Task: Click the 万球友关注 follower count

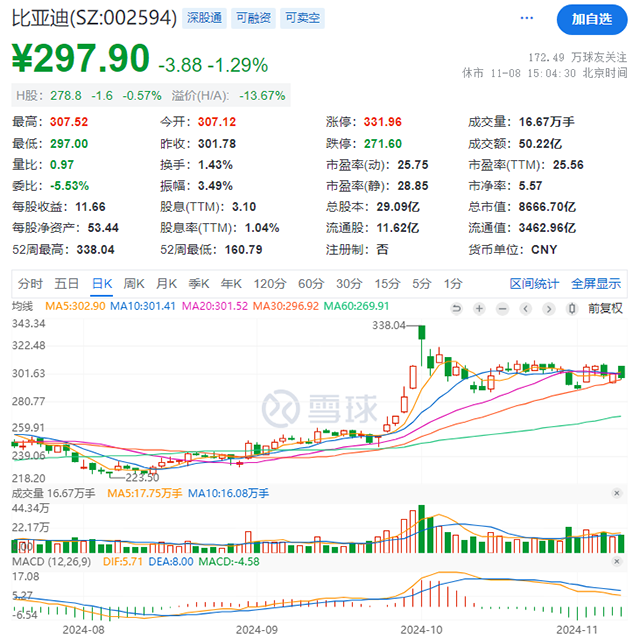Action: click(577, 58)
